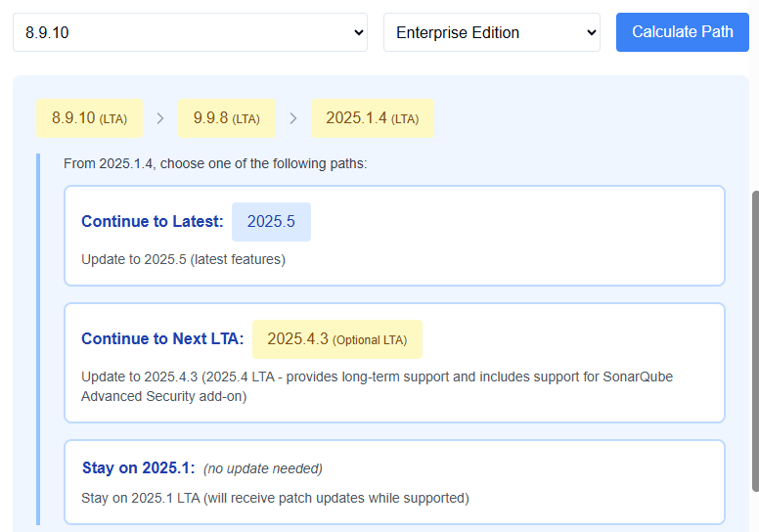This screenshot has height=532, width=759.
Task: Click the vertical page scrollbar thumb
Action: 754,340
